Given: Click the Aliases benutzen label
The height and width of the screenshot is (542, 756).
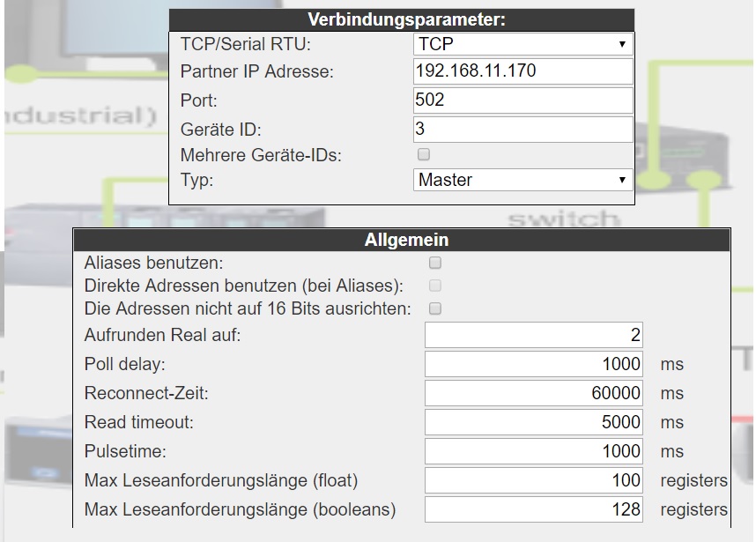Looking at the screenshot, I should pyautogui.click(x=154, y=263).
